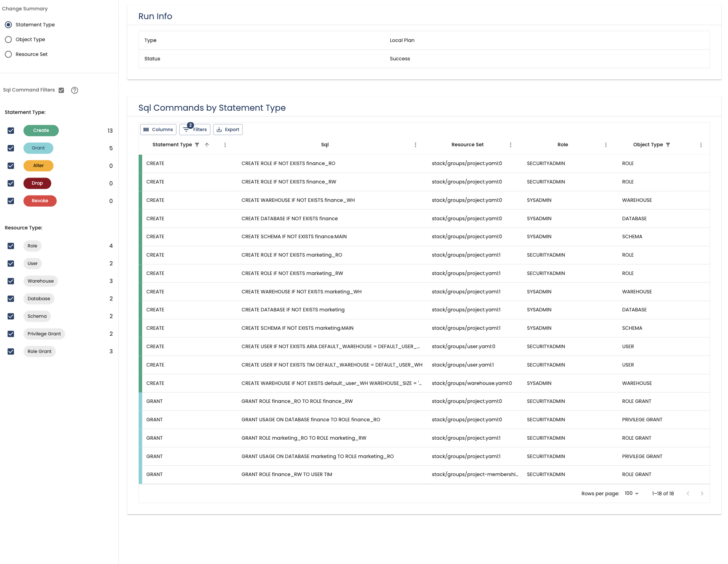Click the previous page navigation button
728x564 pixels.
pyautogui.click(x=688, y=494)
